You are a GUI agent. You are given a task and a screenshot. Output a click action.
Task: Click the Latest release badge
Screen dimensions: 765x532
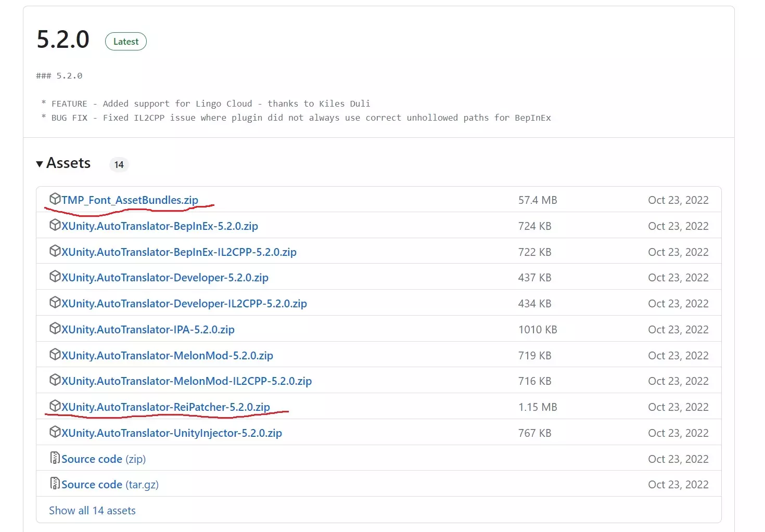click(126, 42)
